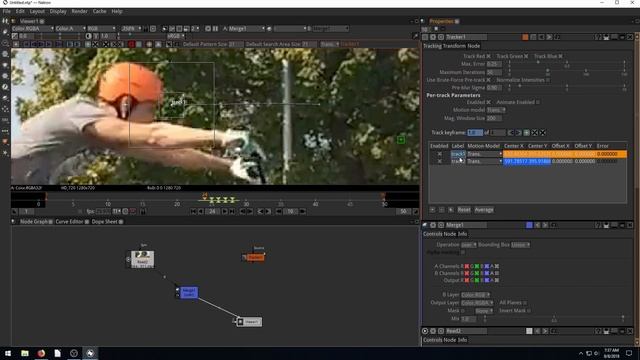
Task: Open the Cache menu
Action: (x=99, y=11)
